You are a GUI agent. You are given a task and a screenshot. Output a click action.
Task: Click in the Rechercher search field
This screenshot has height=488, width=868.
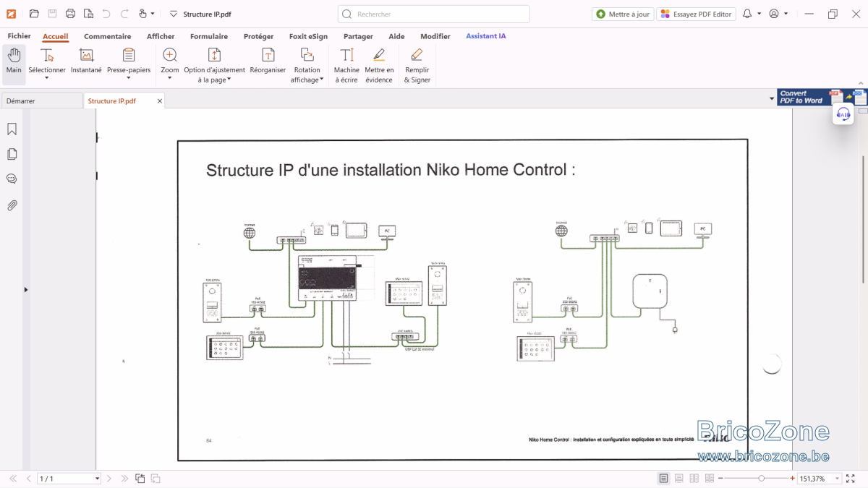click(x=433, y=14)
